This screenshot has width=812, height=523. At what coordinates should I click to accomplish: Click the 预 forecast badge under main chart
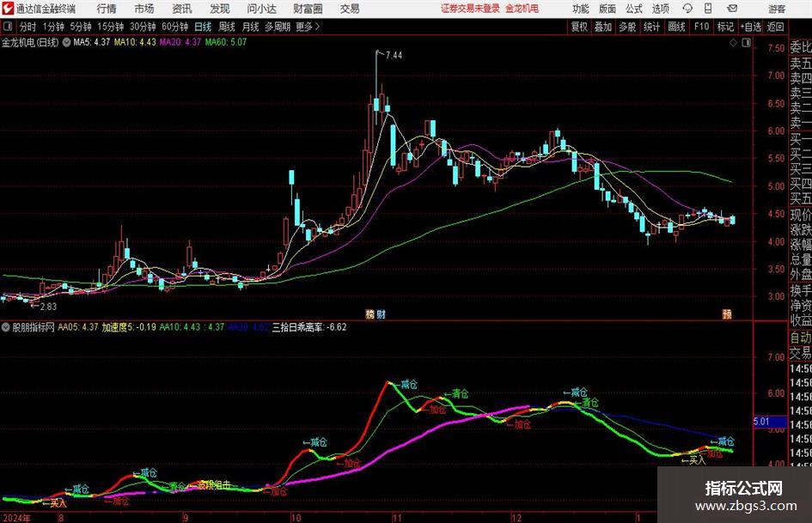[x=727, y=313]
